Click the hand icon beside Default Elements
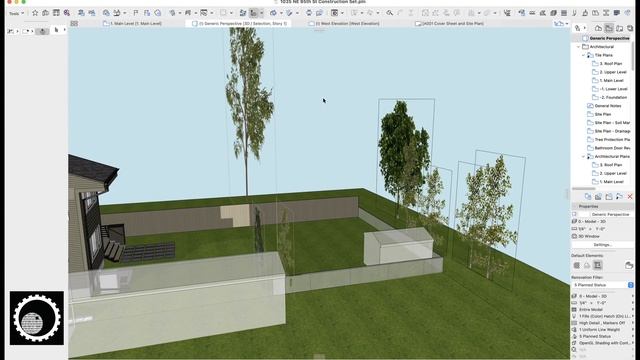Viewport: 640px width, 360px height. 629,265
